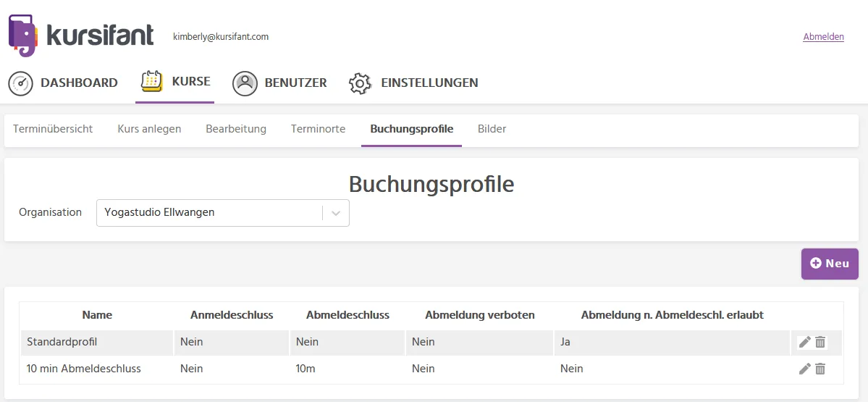Click the Benutzer person icon
This screenshot has height=402, width=868.
[x=245, y=83]
